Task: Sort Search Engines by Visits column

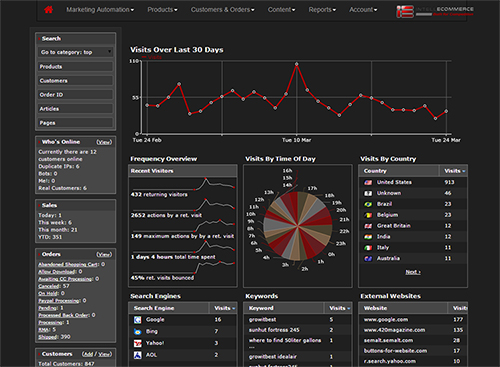Action: [224, 308]
